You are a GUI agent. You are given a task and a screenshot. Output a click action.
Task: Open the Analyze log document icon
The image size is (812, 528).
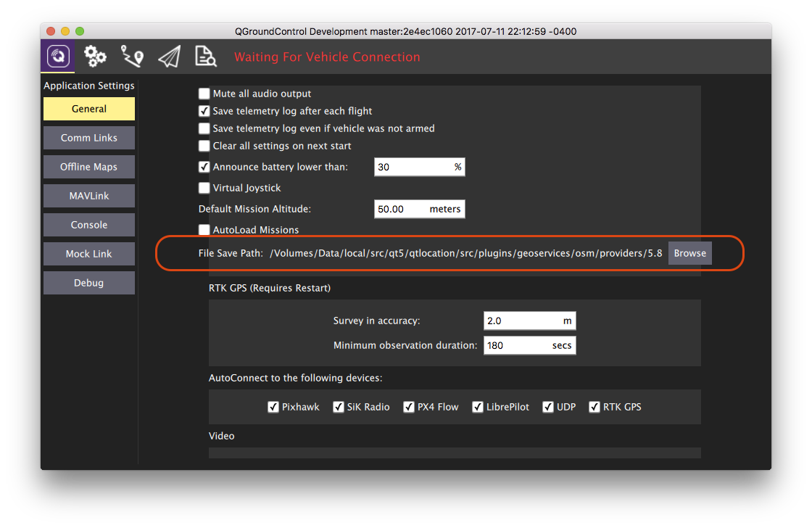[206, 56]
